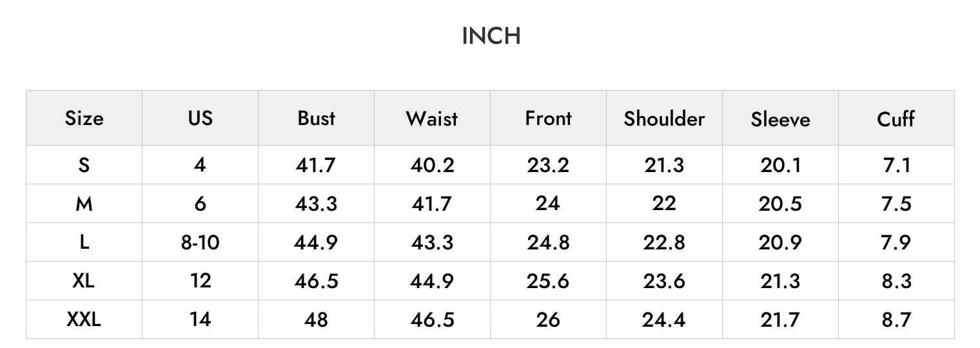Select the Size column header
The width and height of the screenshot is (980, 348).
84,119
